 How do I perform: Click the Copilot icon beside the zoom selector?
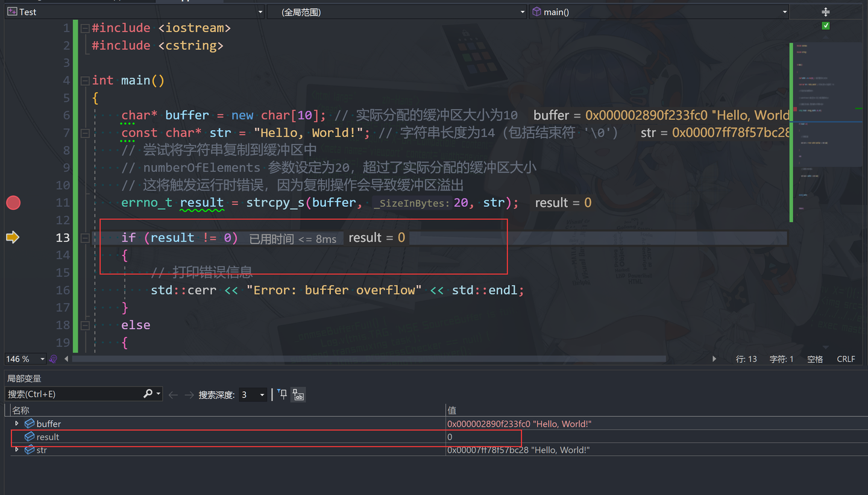click(53, 359)
